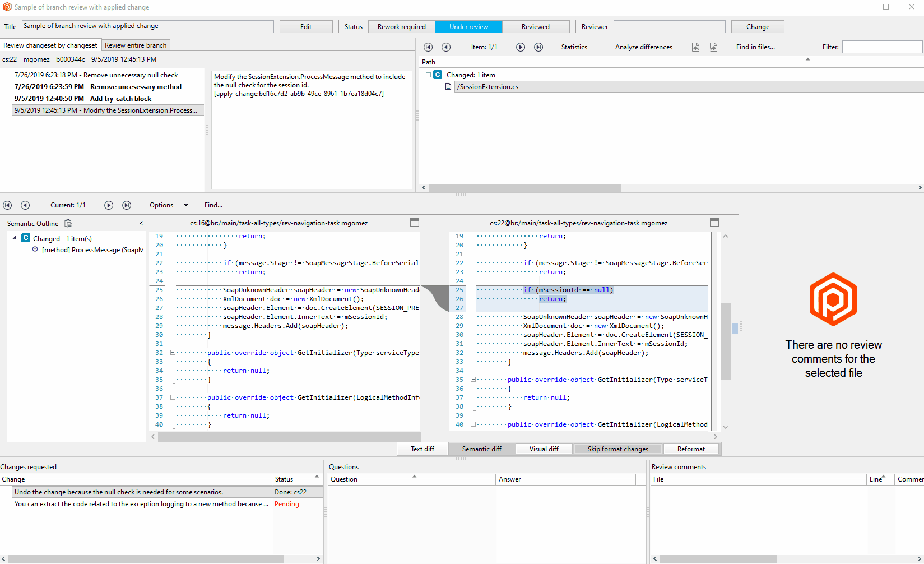924x564 pixels.
Task: Collapse the Changed: 1 item tree node
Action: [428, 75]
